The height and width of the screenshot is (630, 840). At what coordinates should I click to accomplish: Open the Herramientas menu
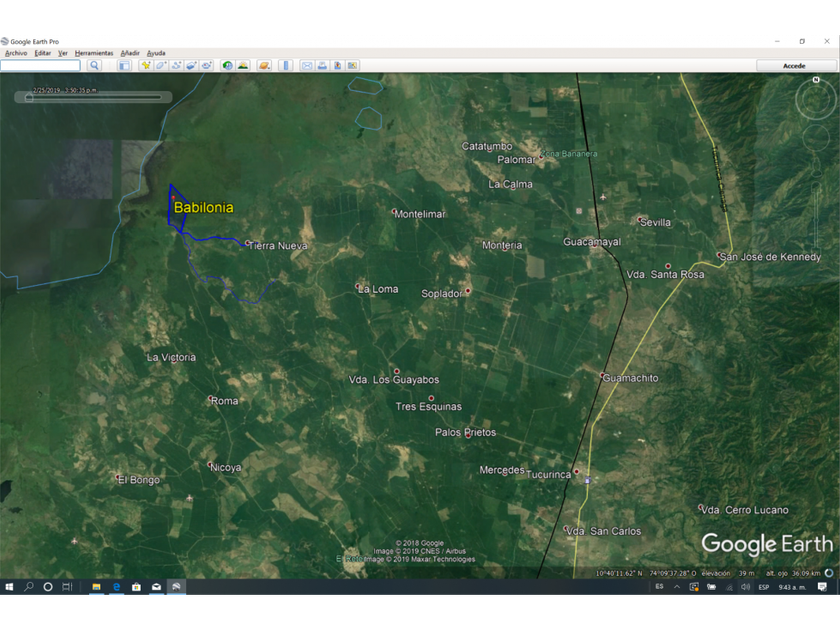pos(94,53)
